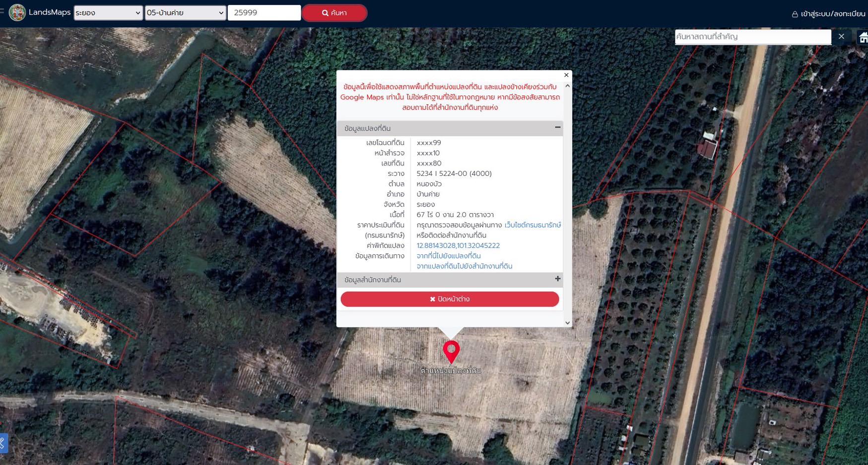Expand the ข้อมูลสำนักงานที่ดิน section

450,280
